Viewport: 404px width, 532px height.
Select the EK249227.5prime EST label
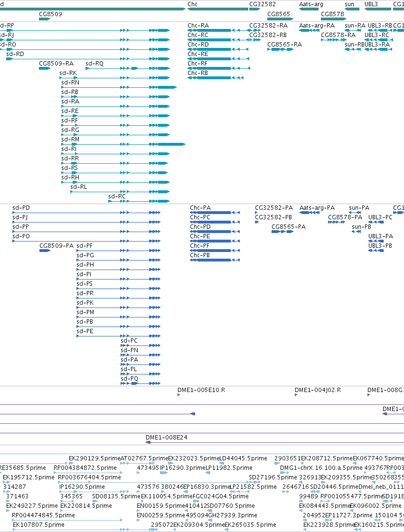coord(32,506)
